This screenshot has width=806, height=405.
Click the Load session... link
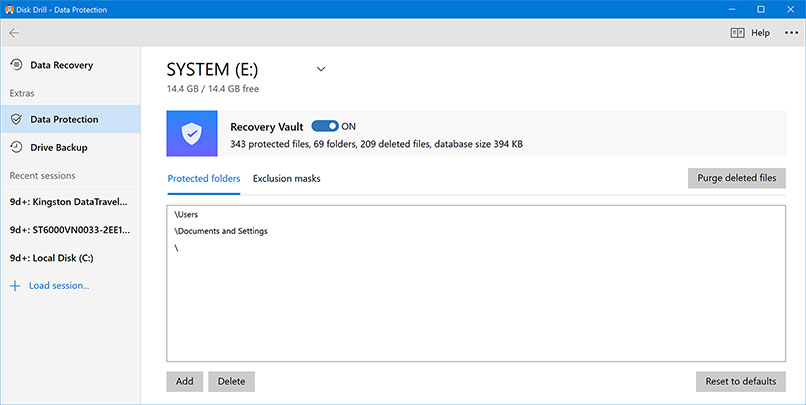point(59,286)
